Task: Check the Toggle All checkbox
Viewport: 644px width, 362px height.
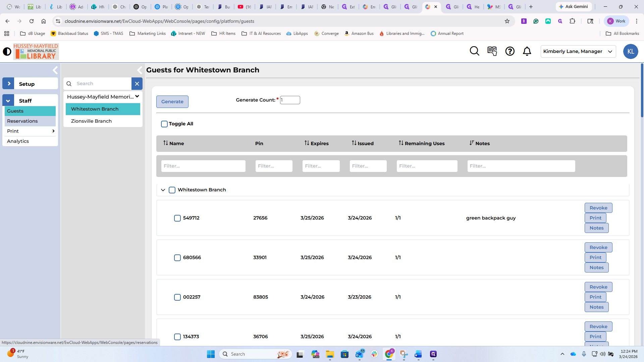Action: [x=164, y=124]
